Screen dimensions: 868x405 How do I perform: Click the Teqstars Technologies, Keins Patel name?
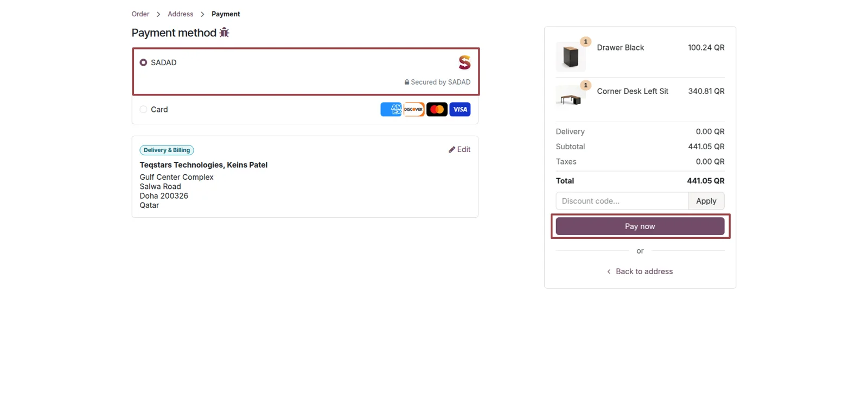(203, 165)
